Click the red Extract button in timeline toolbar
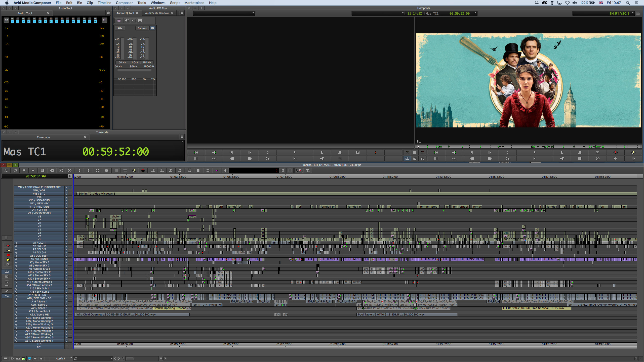This screenshot has width=644, height=362. point(143,170)
